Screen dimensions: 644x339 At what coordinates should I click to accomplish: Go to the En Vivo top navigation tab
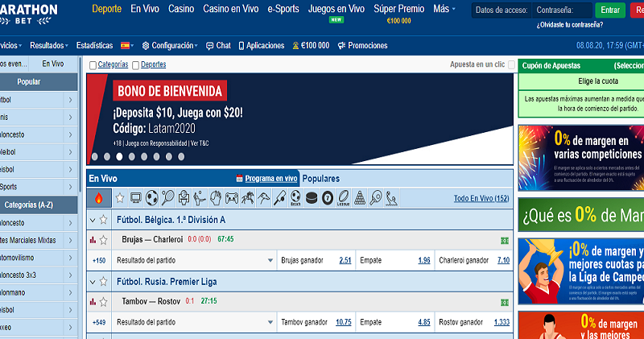pos(145,9)
